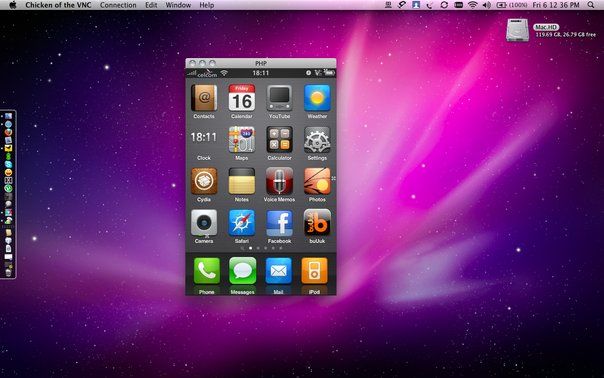Image resolution: width=604 pixels, height=378 pixels.
Task: Open the Wi-Fi status menu
Action: tap(472, 5)
